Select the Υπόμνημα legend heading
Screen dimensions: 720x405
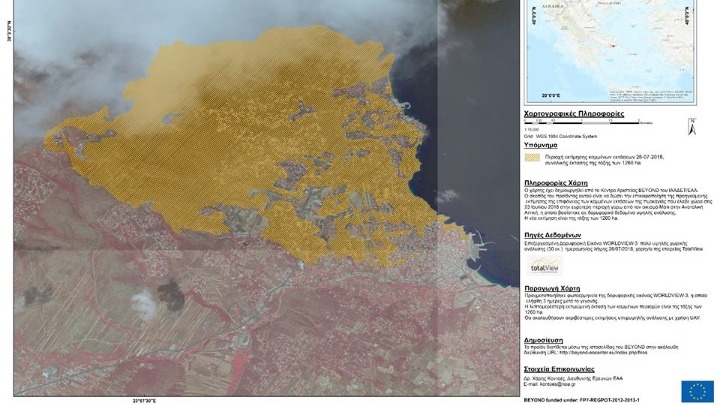tap(544, 145)
